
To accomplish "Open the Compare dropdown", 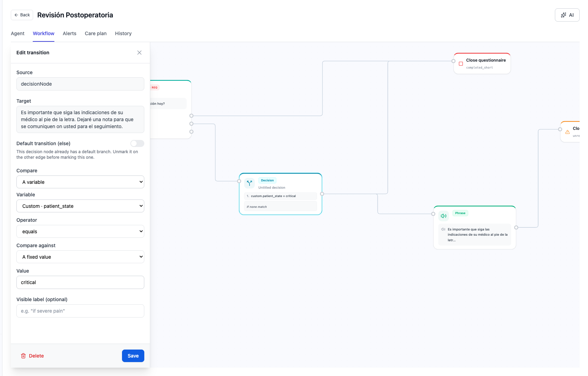I will point(80,182).
